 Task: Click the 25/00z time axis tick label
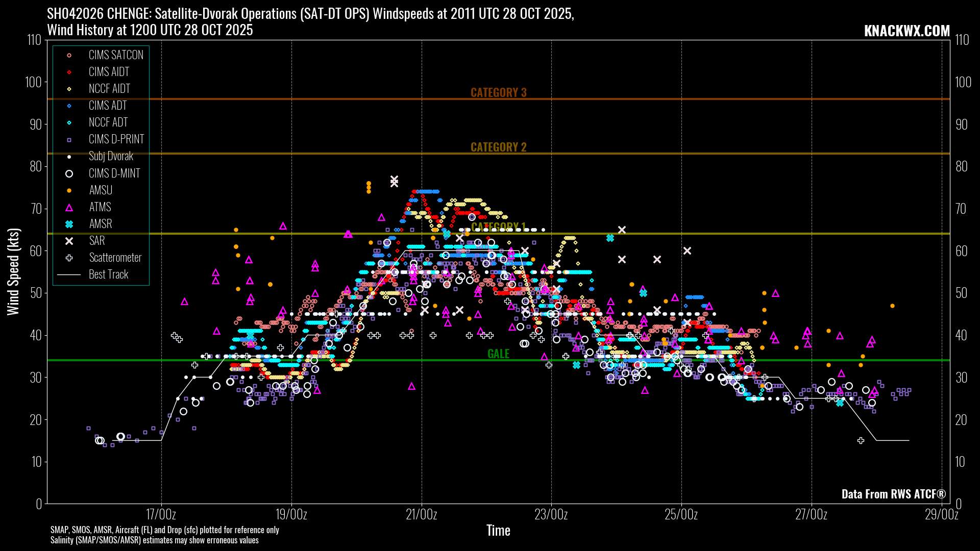click(x=681, y=514)
